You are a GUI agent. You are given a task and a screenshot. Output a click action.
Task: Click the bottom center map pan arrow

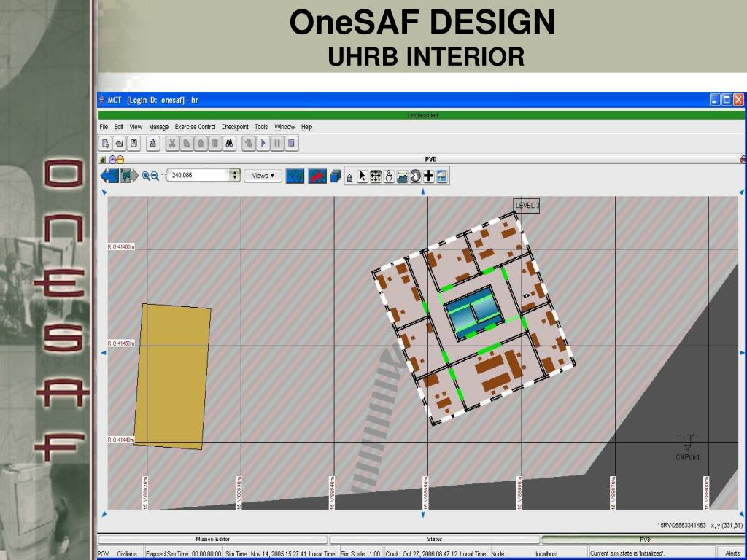[422, 515]
